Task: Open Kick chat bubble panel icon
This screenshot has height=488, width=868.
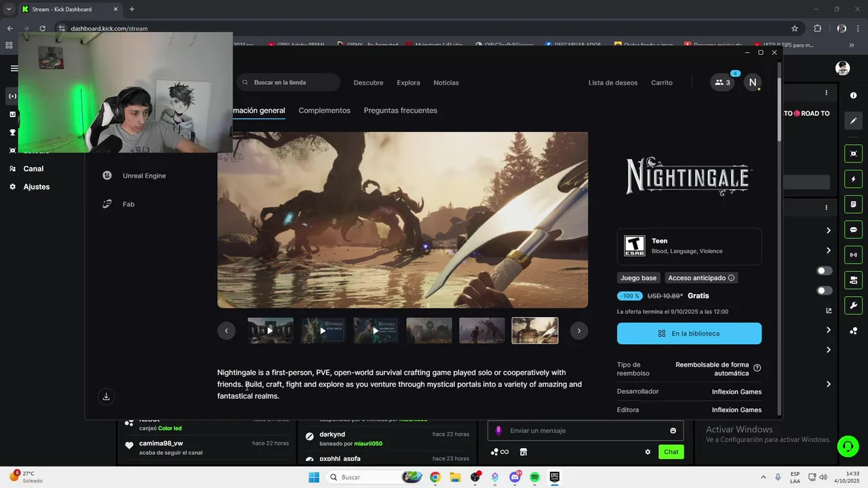Action: tap(854, 230)
